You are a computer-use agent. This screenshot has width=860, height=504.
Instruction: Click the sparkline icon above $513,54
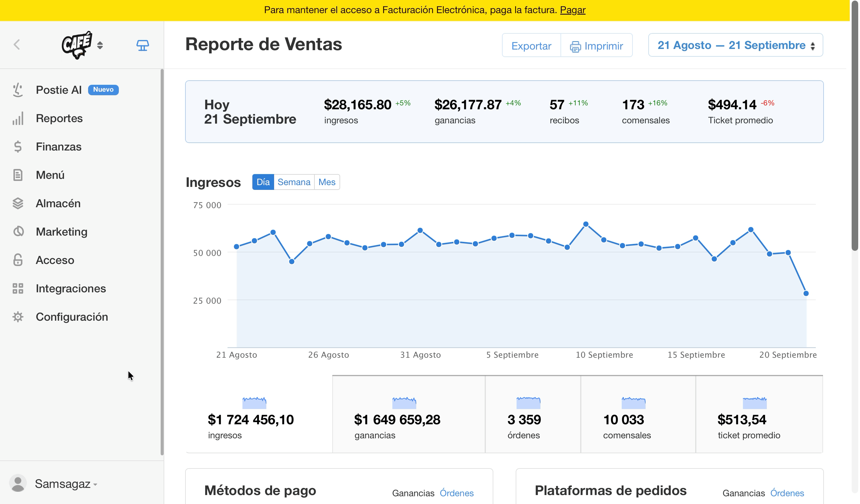tap(755, 403)
